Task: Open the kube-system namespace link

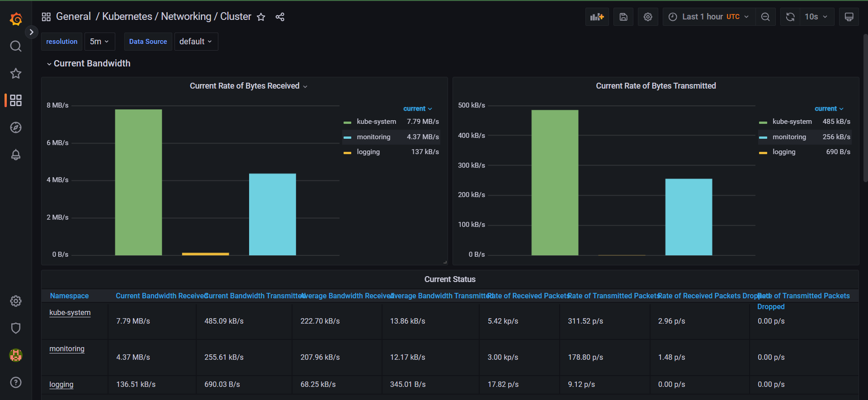Action: point(70,312)
